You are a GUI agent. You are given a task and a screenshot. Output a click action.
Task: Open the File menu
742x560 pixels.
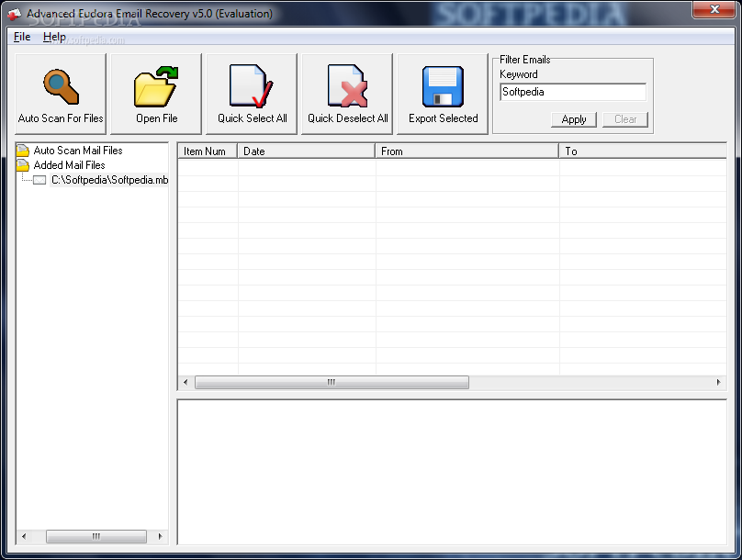pos(22,37)
